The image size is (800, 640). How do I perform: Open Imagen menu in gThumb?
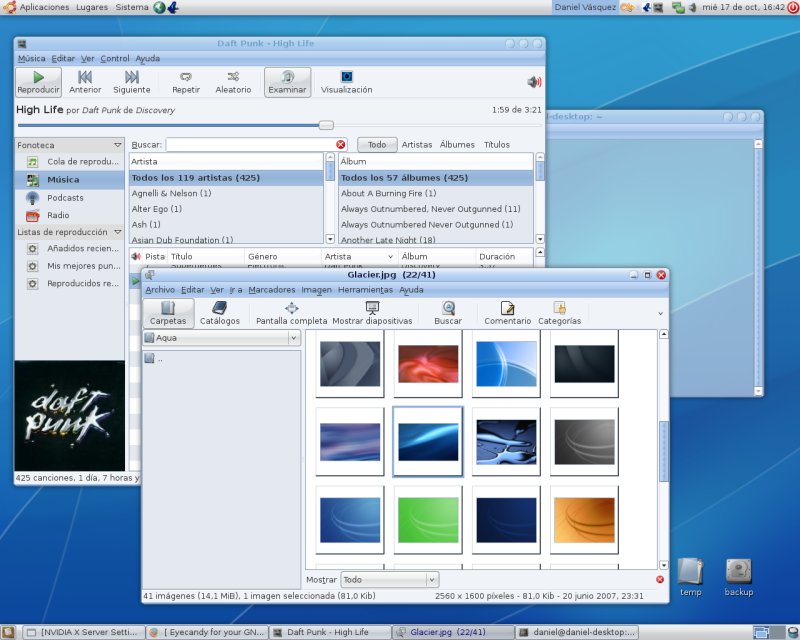(x=316, y=290)
